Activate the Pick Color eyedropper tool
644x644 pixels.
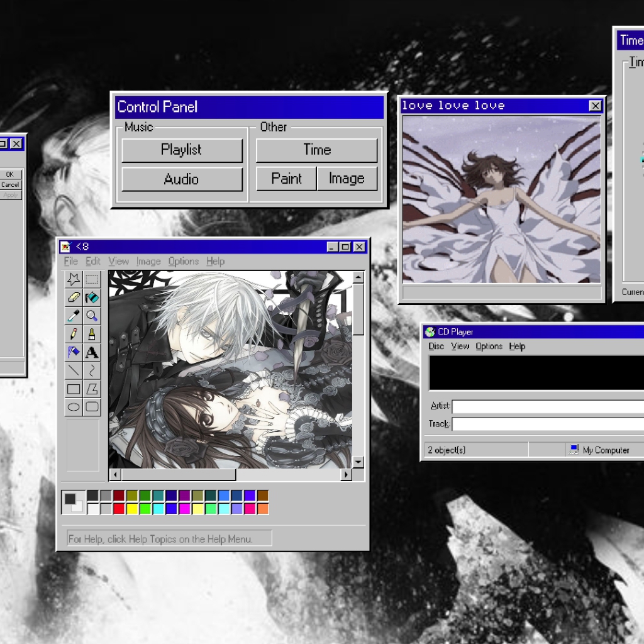74,316
